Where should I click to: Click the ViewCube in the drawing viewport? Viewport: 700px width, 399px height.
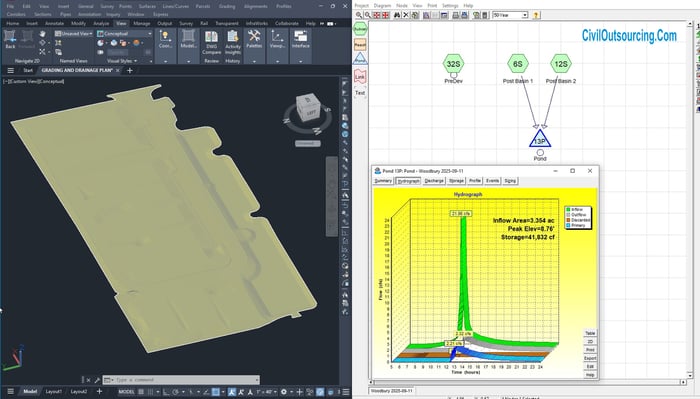point(308,108)
